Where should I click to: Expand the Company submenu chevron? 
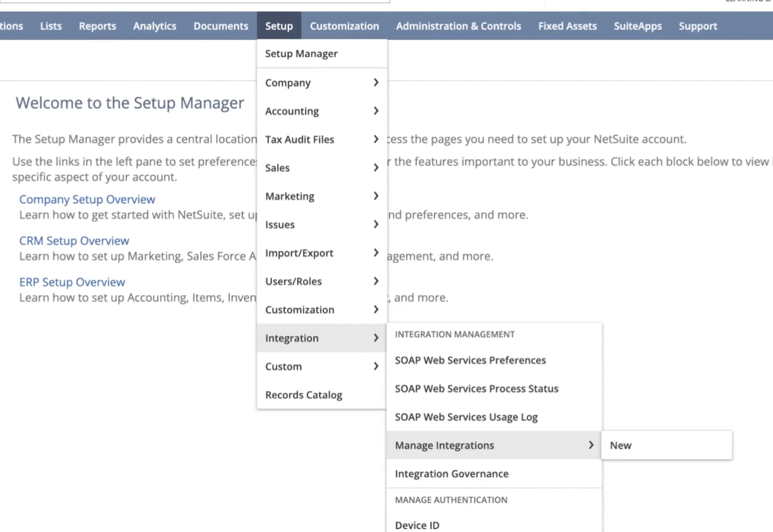click(x=376, y=82)
